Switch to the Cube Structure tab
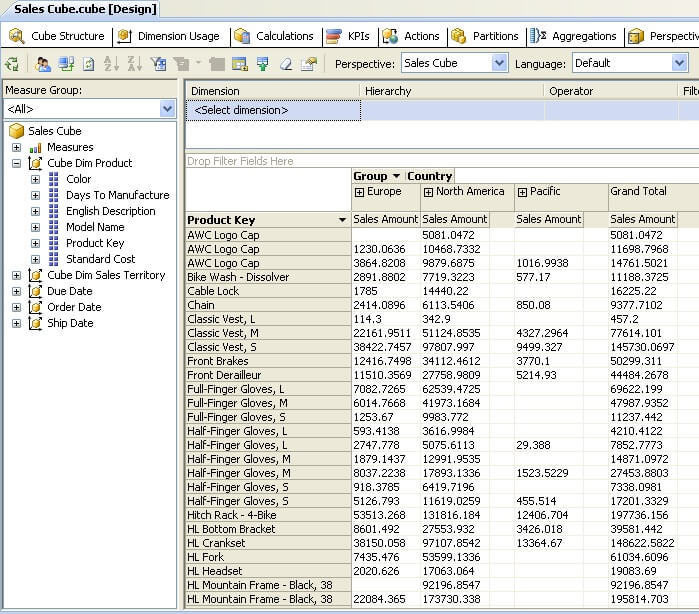The width and height of the screenshot is (699, 614). coord(57,36)
